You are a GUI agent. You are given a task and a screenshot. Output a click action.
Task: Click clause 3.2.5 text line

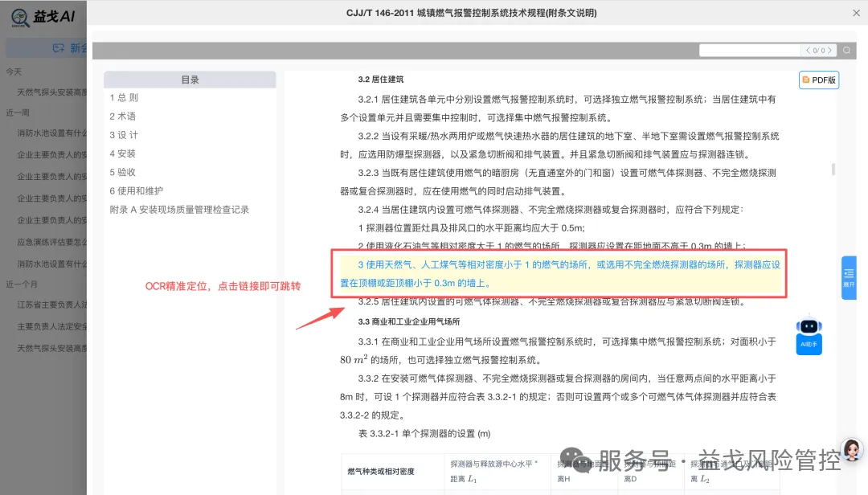pos(551,302)
